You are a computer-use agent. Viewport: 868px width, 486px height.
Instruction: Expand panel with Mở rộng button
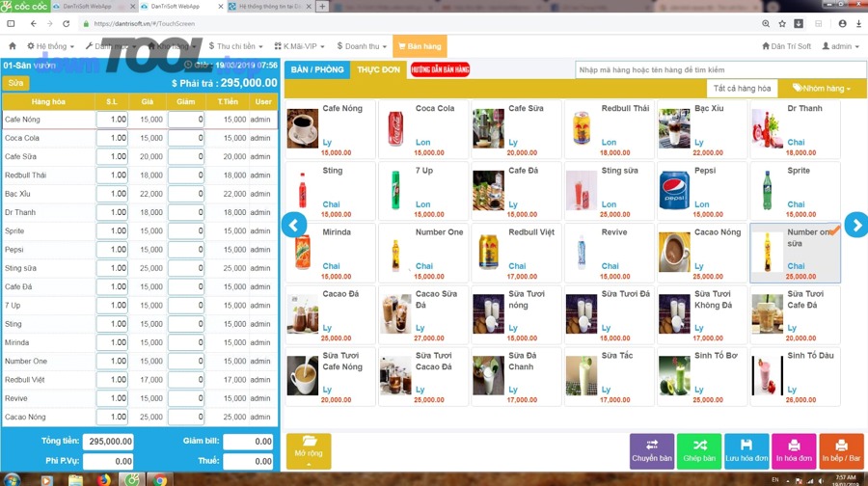click(x=309, y=451)
